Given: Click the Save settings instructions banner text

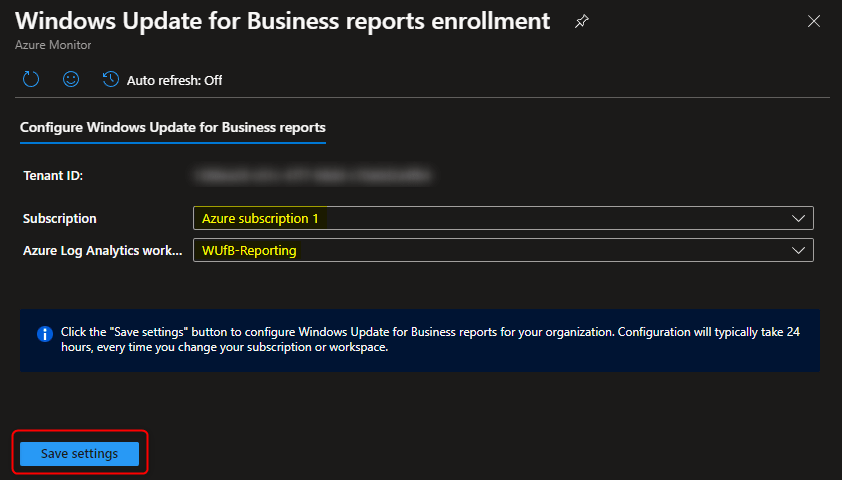Looking at the screenshot, I should 430,339.
